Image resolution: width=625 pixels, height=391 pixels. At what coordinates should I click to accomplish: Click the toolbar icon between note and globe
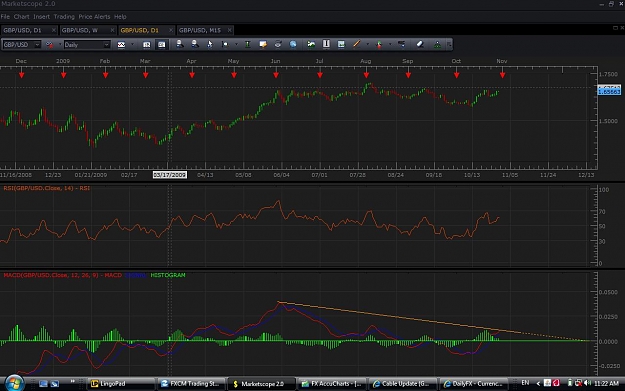[278, 45]
